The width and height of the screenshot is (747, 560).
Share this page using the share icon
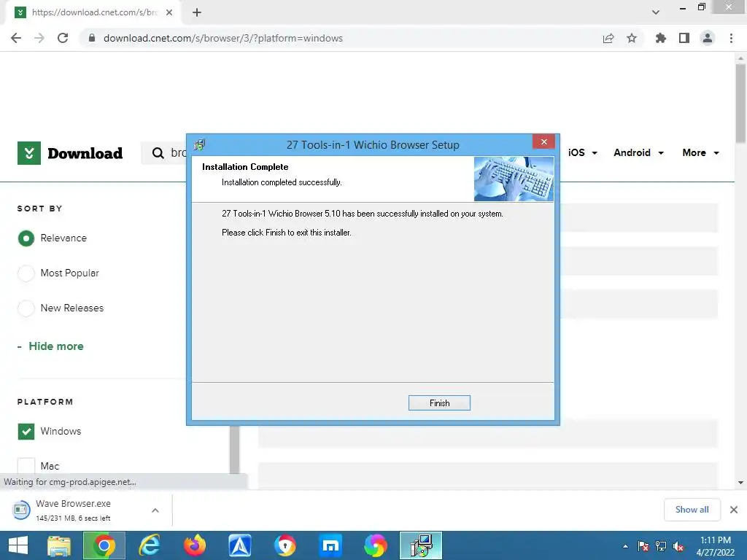(608, 38)
